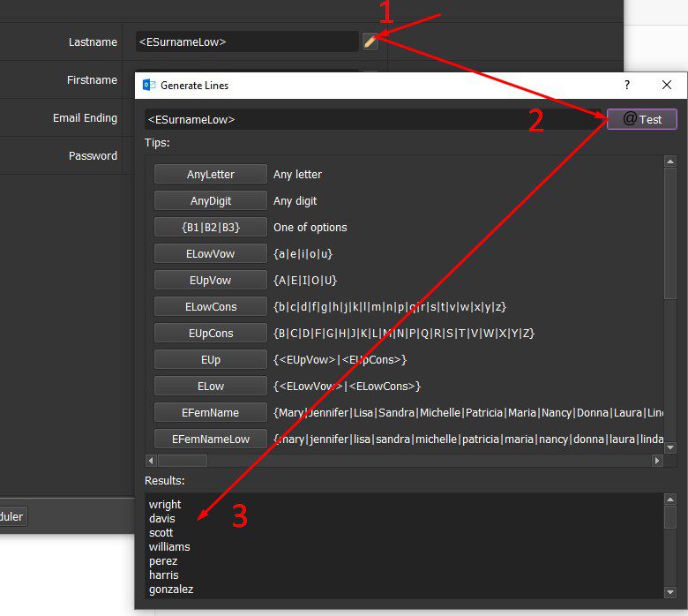Insert the ELowVow tip
Viewport: 688px width, 616px height.
211,254
